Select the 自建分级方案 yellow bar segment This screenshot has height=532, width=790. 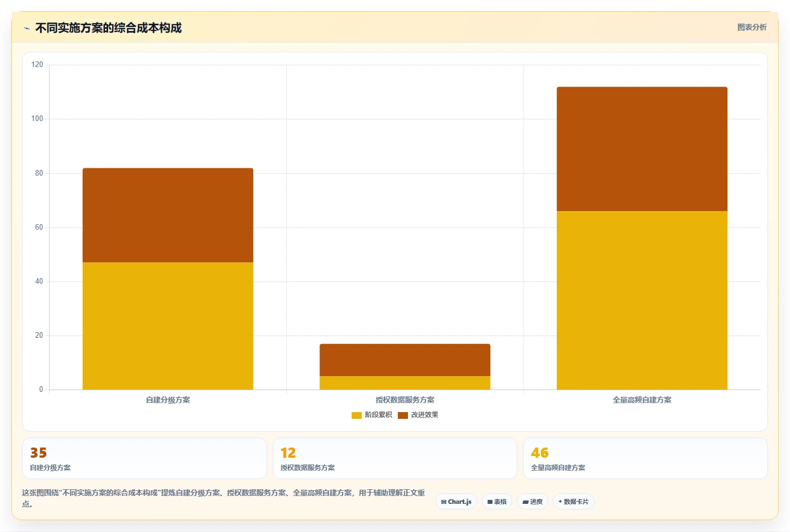point(168,326)
